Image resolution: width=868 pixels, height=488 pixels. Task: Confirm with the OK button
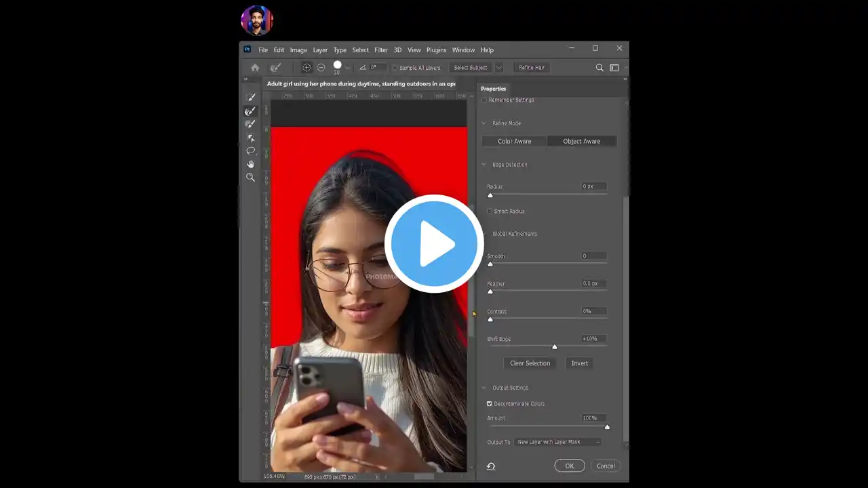pos(570,466)
